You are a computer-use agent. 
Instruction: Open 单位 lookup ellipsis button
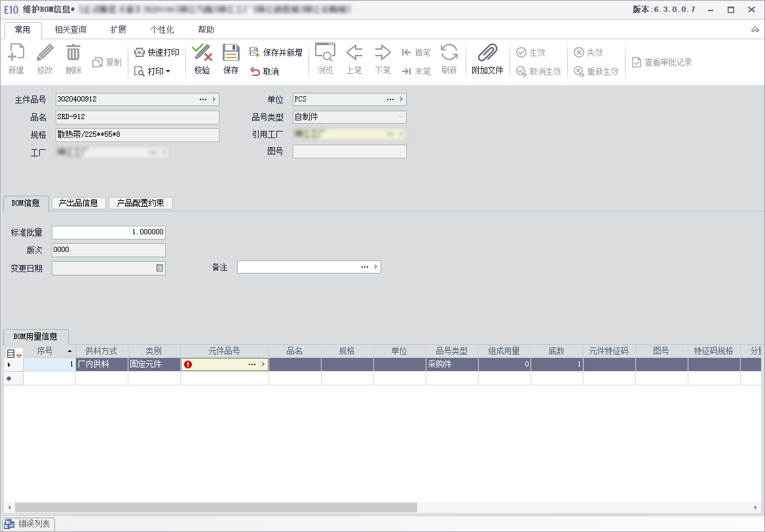(390, 99)
